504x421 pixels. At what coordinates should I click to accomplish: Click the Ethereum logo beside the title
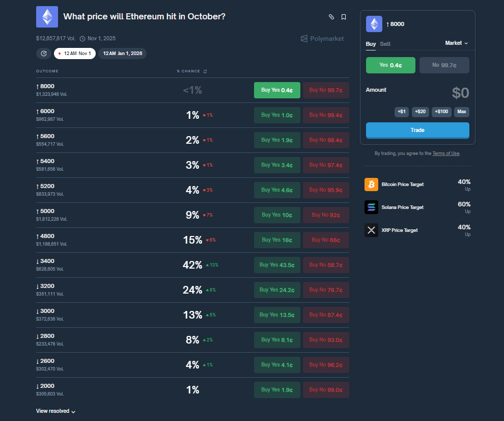pyautogui.click(x=47, y=17)
